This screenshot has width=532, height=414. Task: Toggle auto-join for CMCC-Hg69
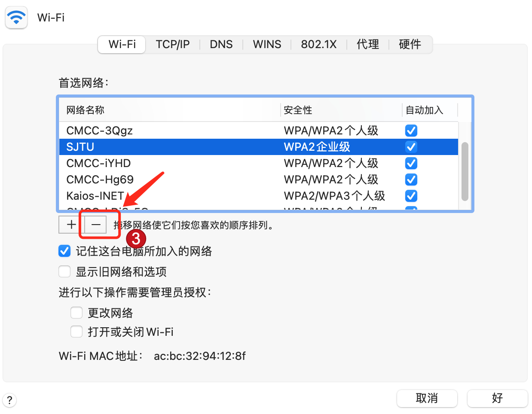point(411,180)
